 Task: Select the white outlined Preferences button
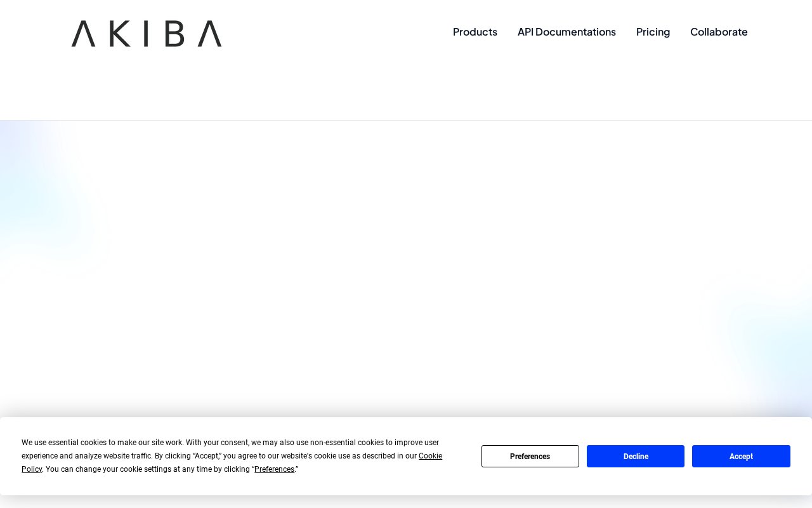(530, 456)
